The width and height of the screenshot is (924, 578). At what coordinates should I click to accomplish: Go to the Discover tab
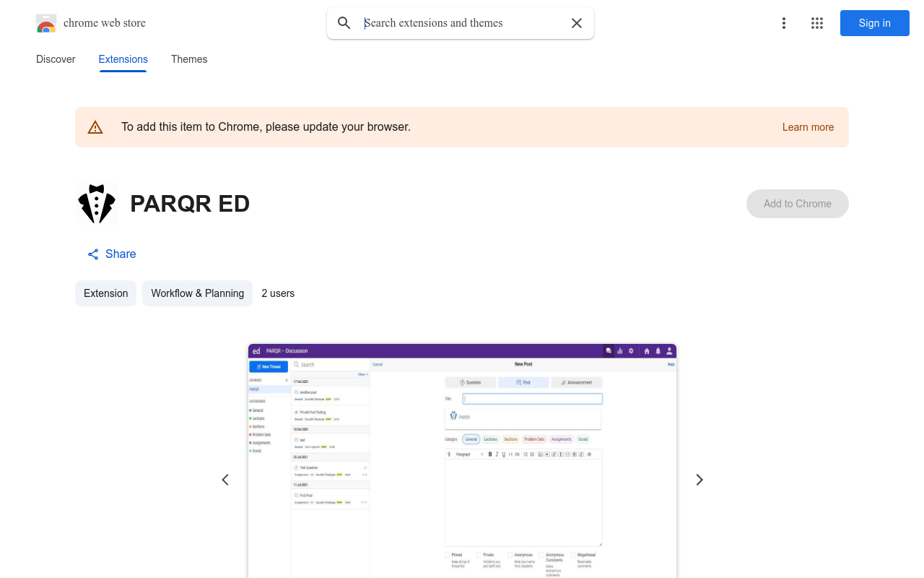(x=56, y=59)
